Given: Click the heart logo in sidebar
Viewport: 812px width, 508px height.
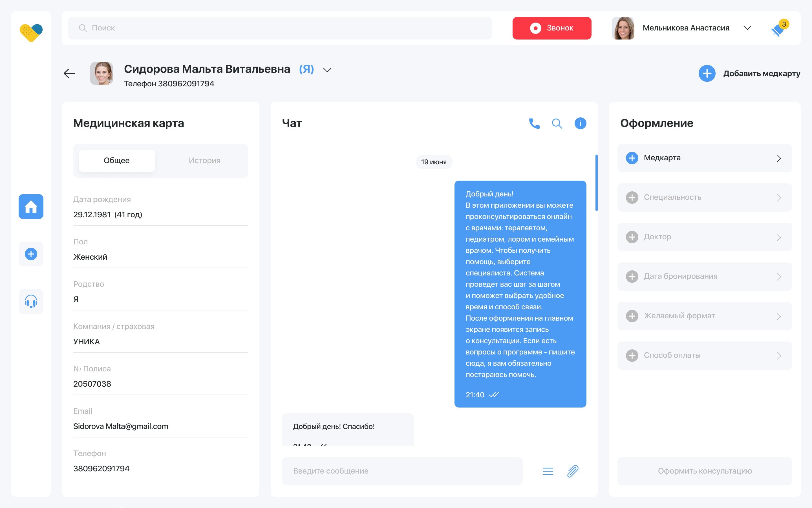Looking at the screenshot, I should [31, 32].
